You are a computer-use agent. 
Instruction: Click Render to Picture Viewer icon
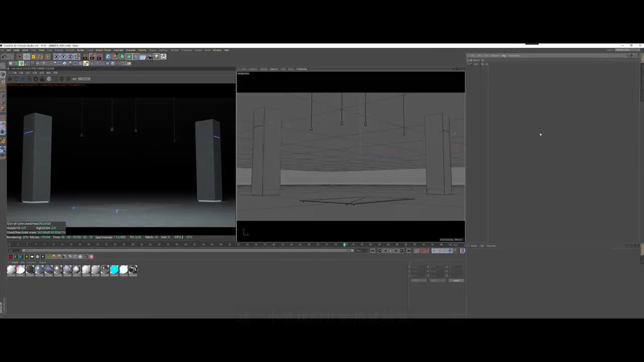[93, 56]
